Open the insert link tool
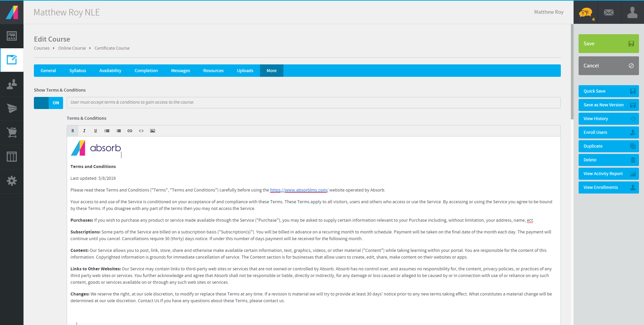Screen dimensions: 644x325 click(130, 131)
